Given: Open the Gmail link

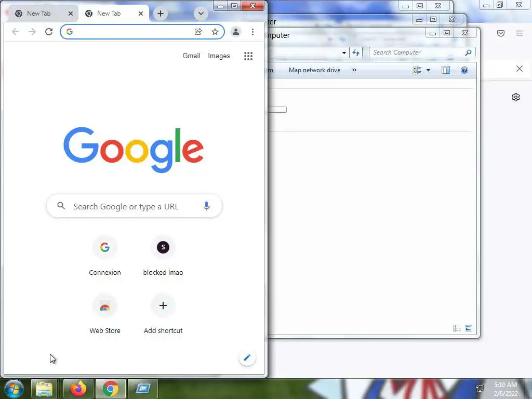Looking at the screenshot, I should click(191, 56).
